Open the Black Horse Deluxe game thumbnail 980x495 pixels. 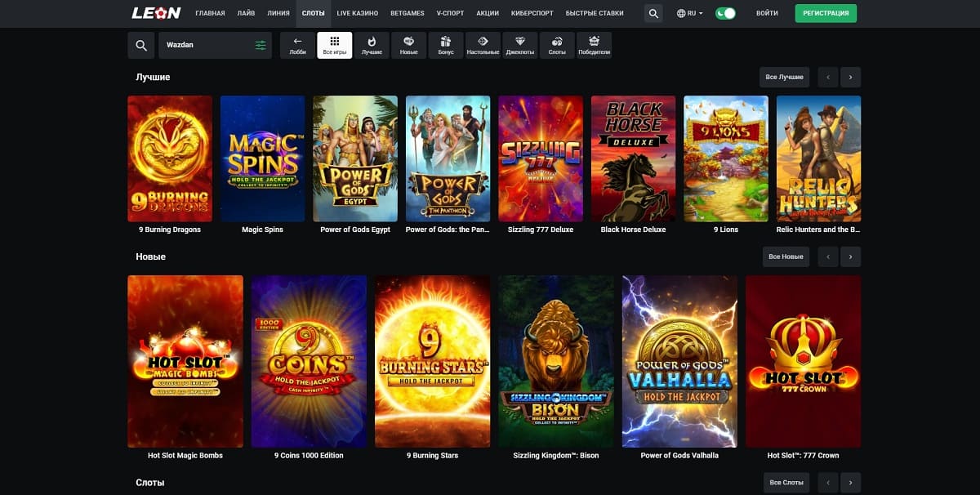[633, 158]
